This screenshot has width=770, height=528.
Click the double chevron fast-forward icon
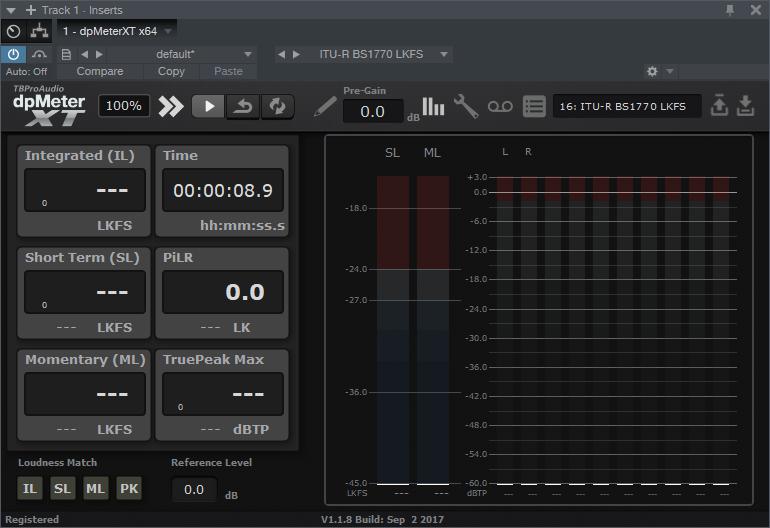[170, 106]
